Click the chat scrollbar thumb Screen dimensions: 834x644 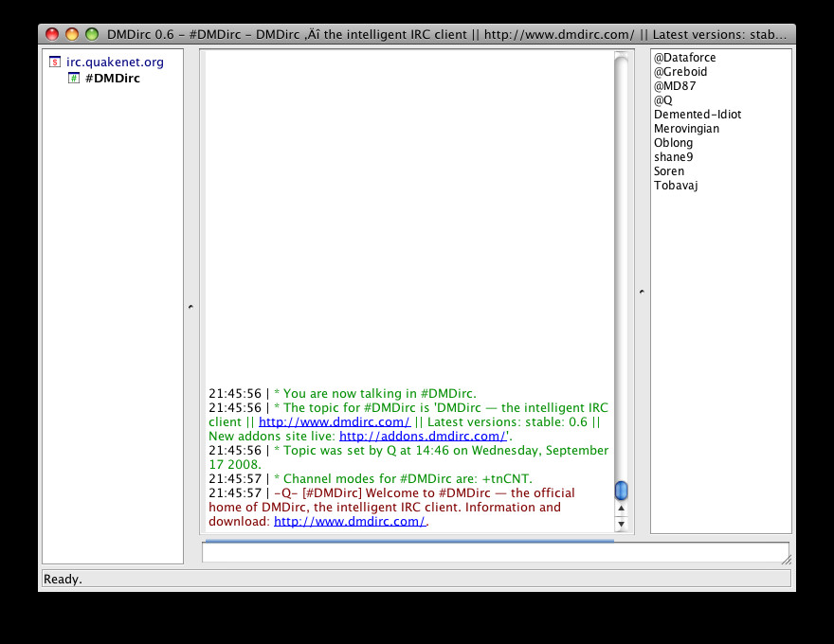point(622,491)
